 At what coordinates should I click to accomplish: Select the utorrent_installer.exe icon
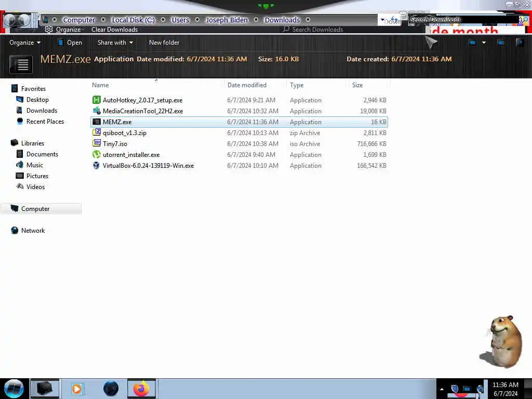(x=97, y=154)
